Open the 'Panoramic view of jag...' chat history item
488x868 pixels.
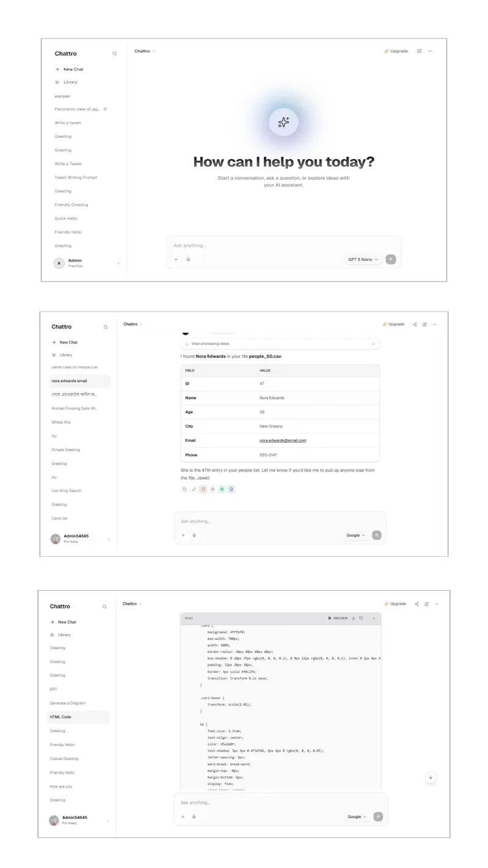click(77, 109)
